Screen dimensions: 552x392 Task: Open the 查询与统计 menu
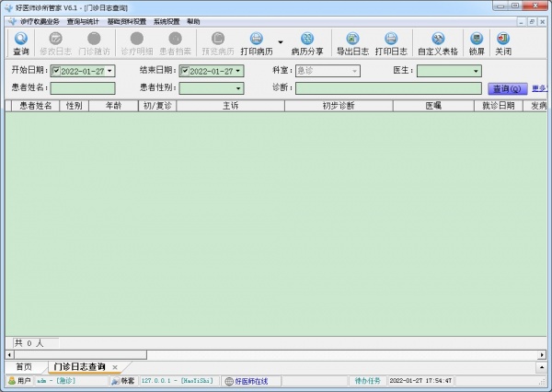coord(86,20)
